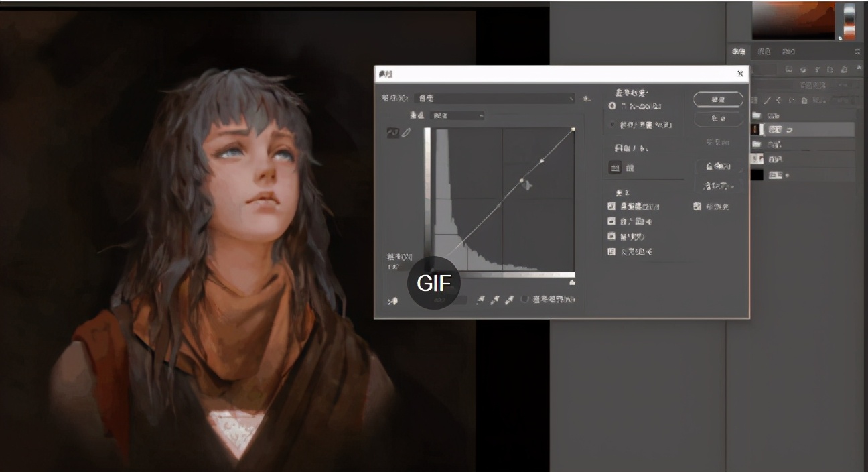Open the preset options gear icon
The height and width of the screenshot is (472, 868).
587,99
